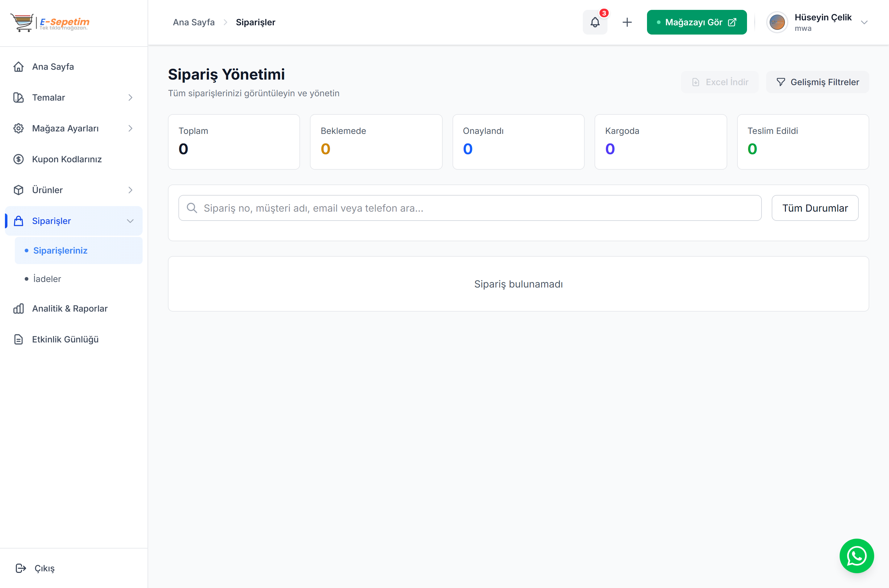Open the green WhatsApp chat bubble

856,556
